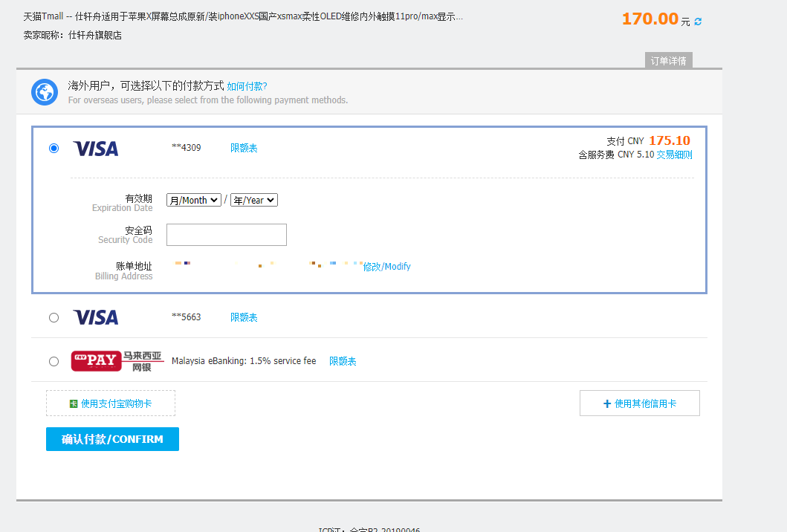
Task: Click the seller name 仕轩舟旗舰店
Action: [x=95, y=35]
